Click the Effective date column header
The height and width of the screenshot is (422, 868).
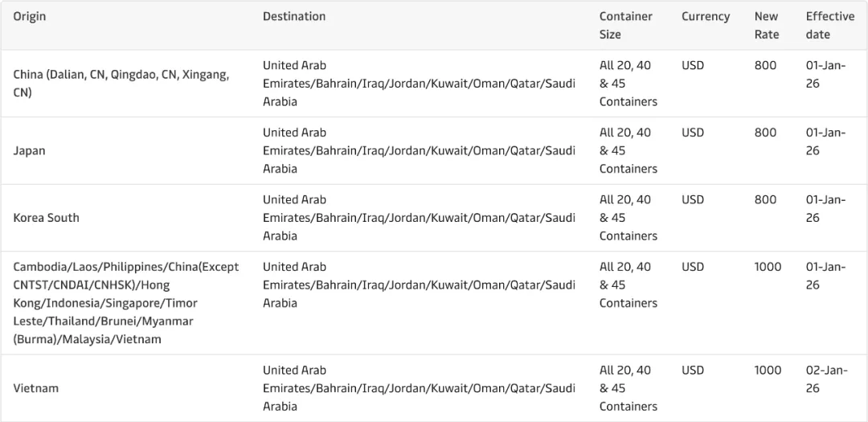tap(829, 25)
